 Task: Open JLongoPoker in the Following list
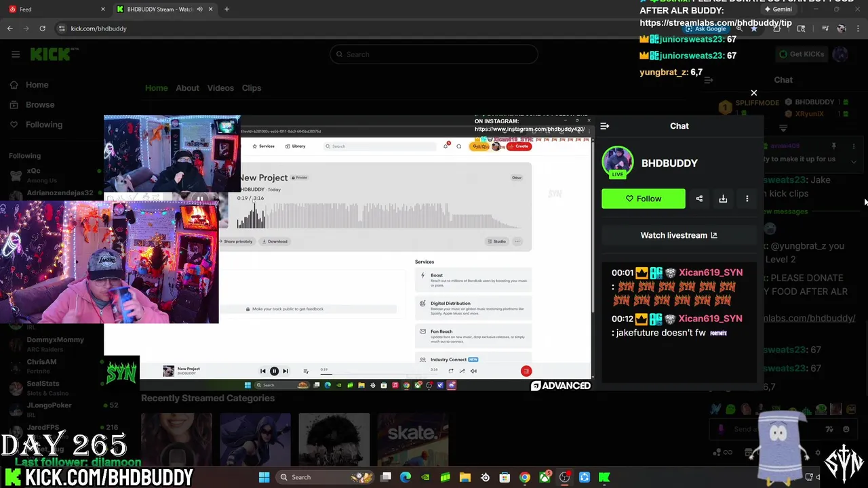54,409
